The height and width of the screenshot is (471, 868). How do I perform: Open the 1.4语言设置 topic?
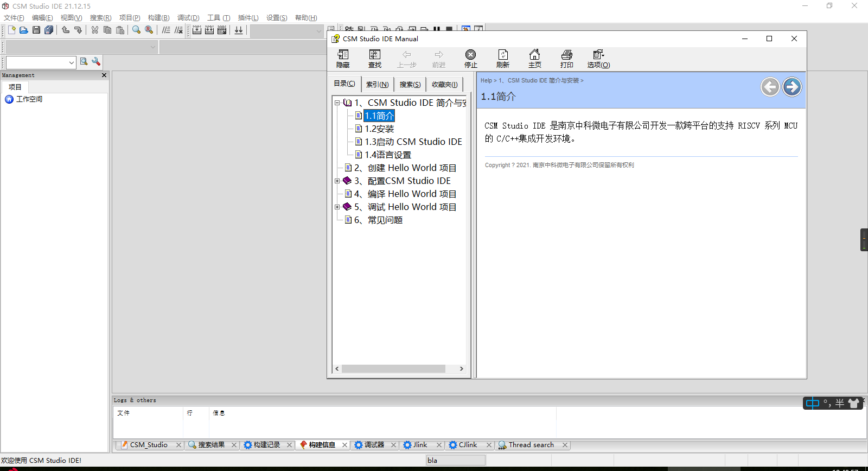click(388, 155)
